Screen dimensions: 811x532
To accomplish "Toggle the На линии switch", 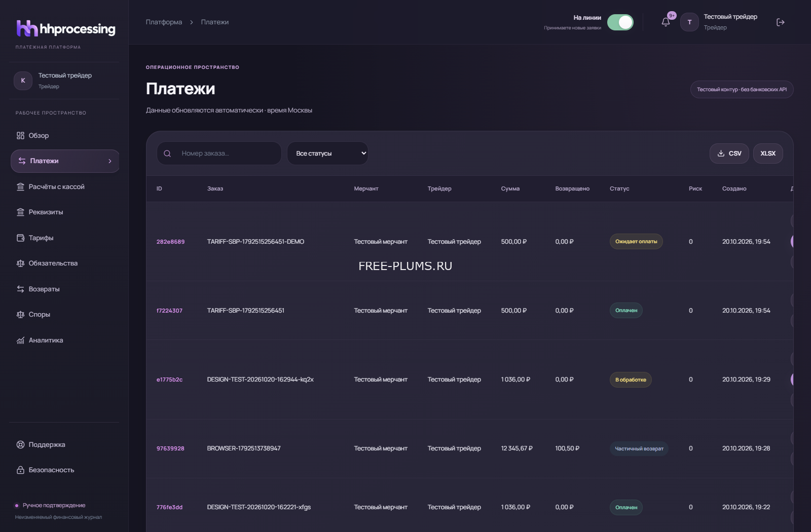I will 620,22.
